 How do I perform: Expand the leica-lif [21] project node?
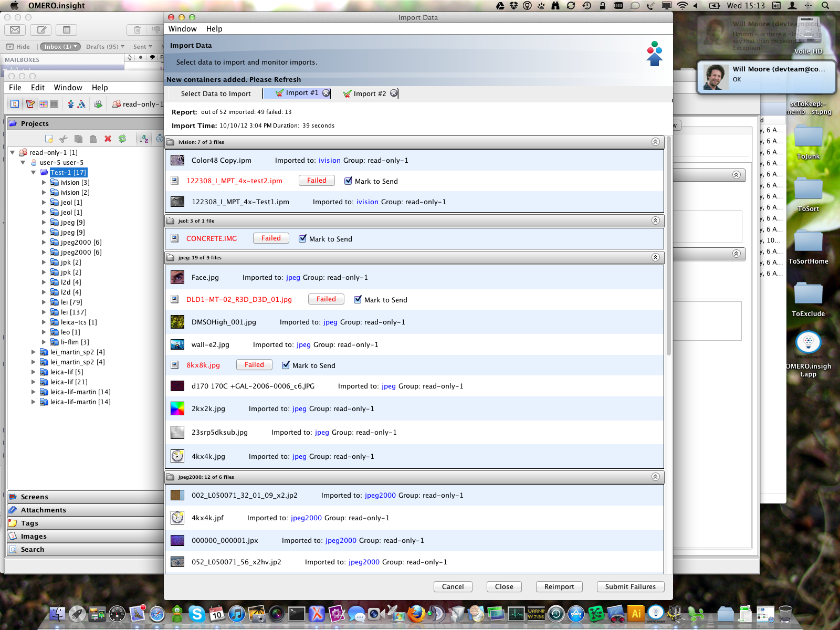click(34, 382)
